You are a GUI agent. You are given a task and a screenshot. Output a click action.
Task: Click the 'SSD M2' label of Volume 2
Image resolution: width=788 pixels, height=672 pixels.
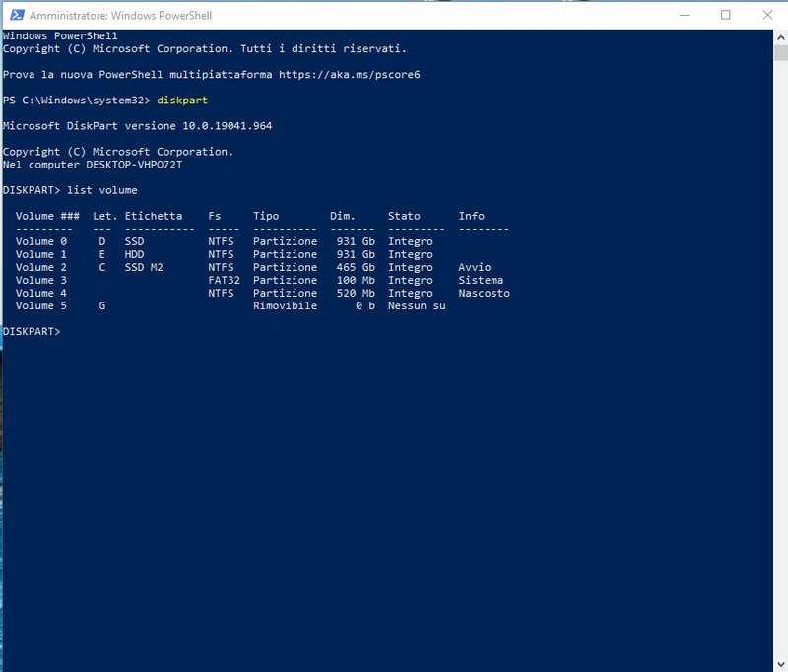(x=144, y=267)
